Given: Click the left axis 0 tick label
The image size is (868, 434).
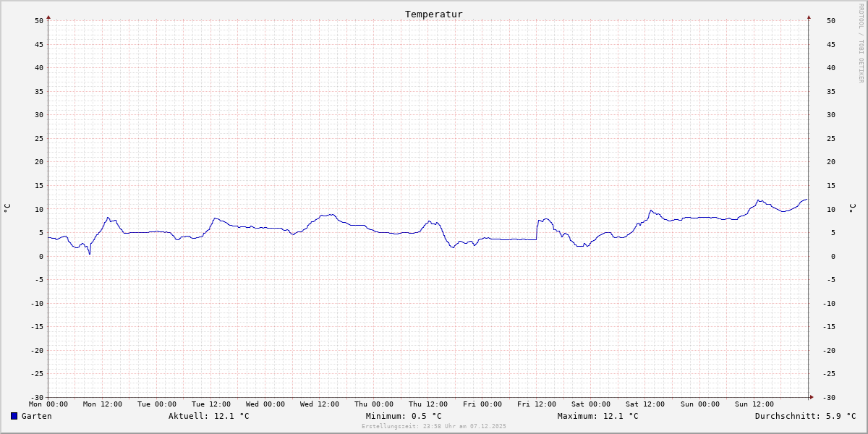Looking at the screenshot, I should click(x=42, y=256).
